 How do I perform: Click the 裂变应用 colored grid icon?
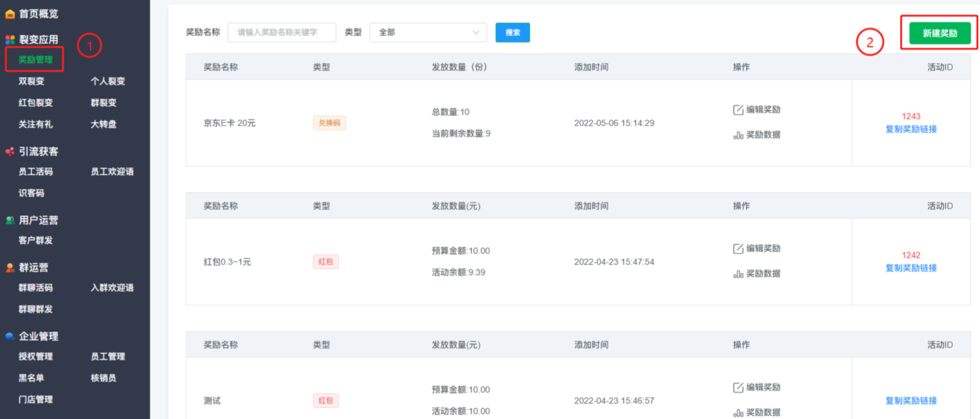pos(10,39)
